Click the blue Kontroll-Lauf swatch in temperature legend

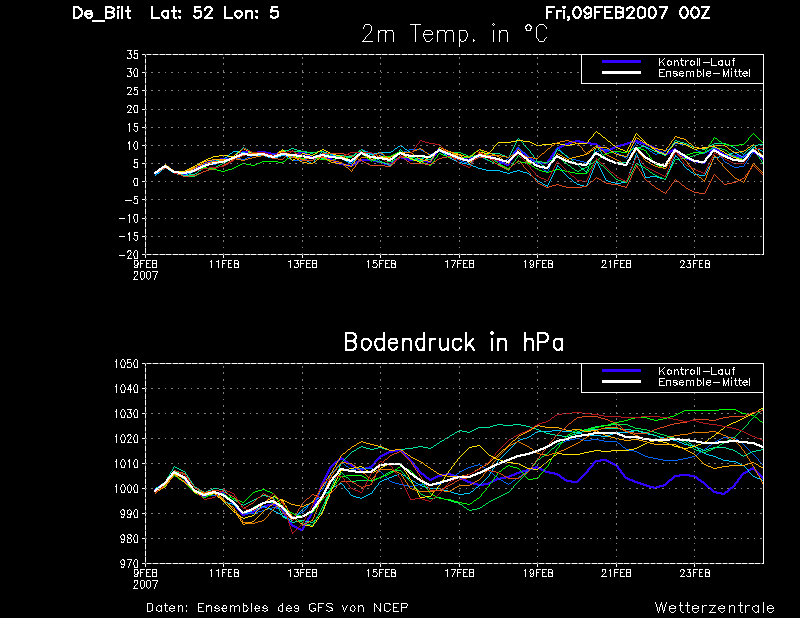coord(621,62)
